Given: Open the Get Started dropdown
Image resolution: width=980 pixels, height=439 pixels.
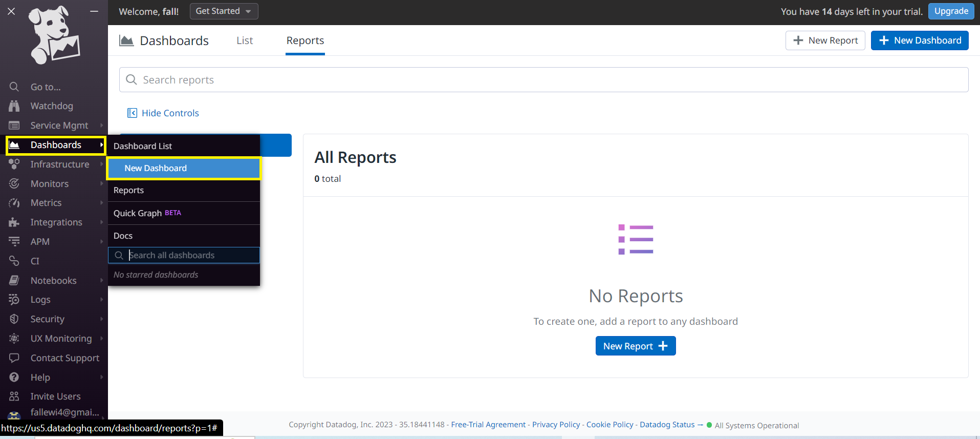Looking at the screenshot, I should coord(224,11).
